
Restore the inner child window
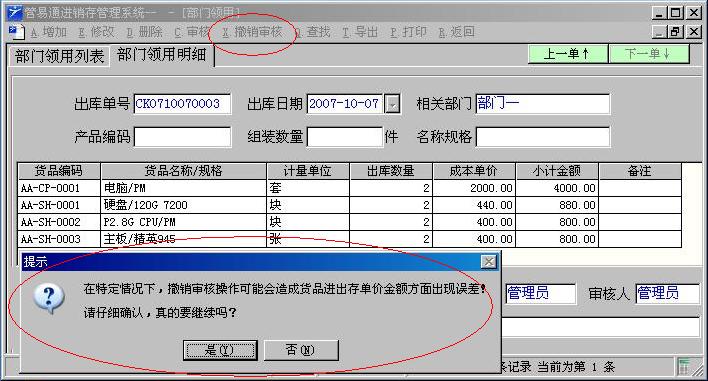click(x=675, y=32)
